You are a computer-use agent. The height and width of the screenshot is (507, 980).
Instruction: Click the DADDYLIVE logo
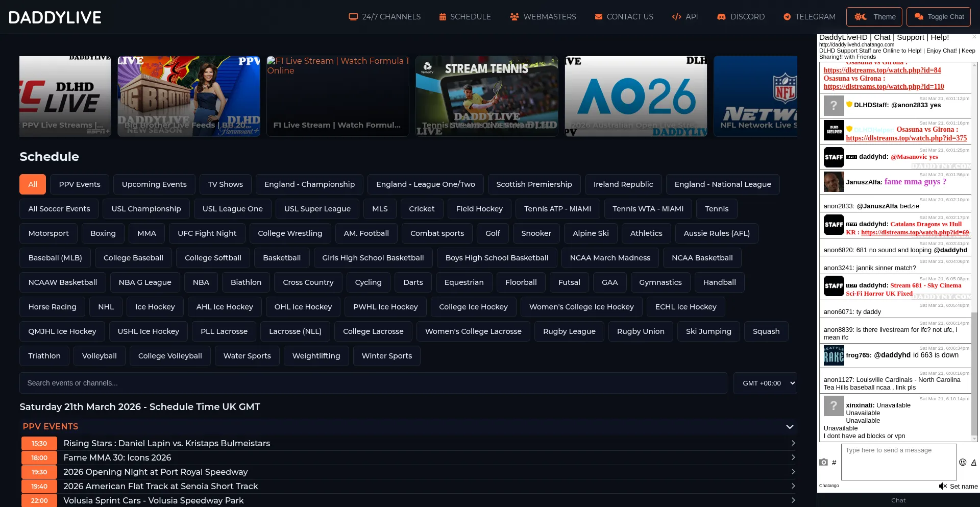[x=55, y=17]
